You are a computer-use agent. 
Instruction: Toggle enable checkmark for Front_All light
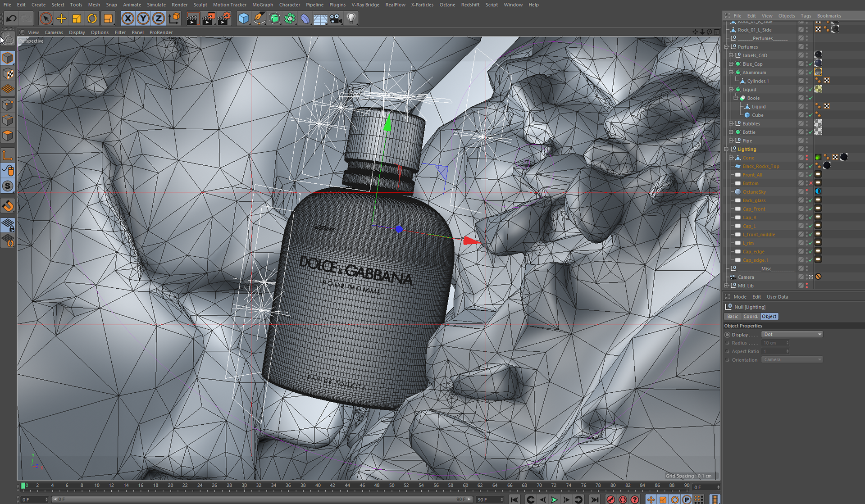tap(811, 175)
